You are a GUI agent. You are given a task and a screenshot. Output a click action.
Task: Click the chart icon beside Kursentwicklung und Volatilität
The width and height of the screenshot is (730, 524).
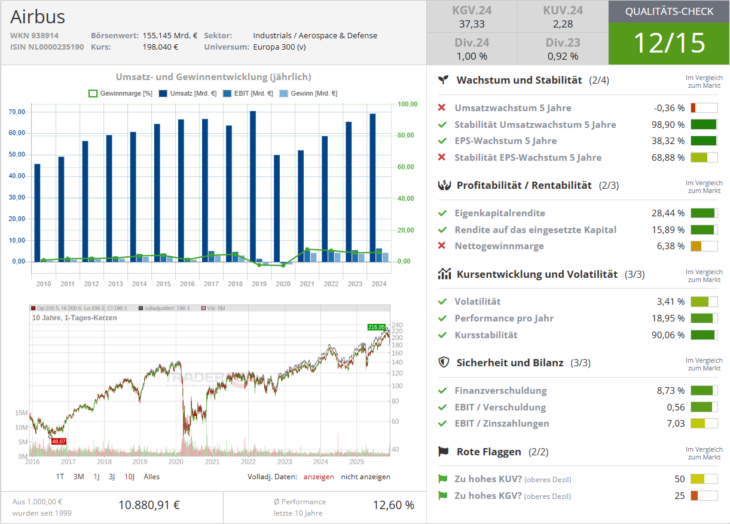click(443, 273)
